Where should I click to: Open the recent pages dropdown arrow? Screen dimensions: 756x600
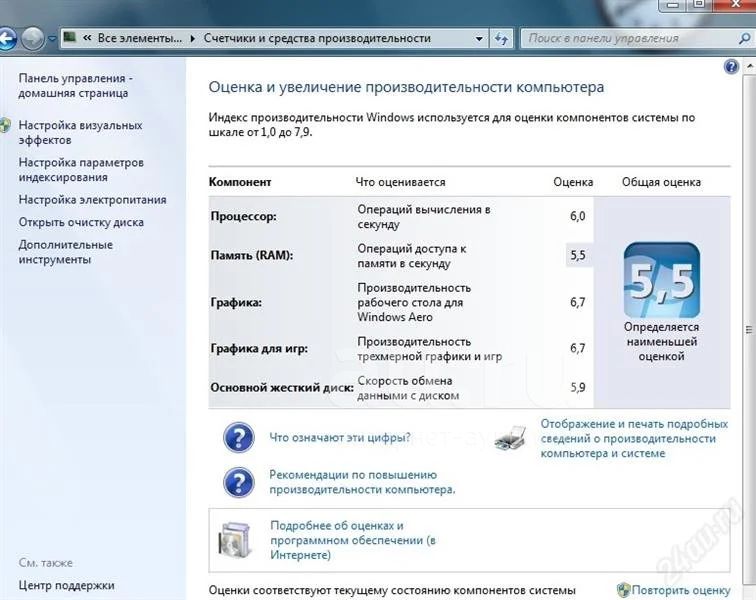(x=52, y=39)
